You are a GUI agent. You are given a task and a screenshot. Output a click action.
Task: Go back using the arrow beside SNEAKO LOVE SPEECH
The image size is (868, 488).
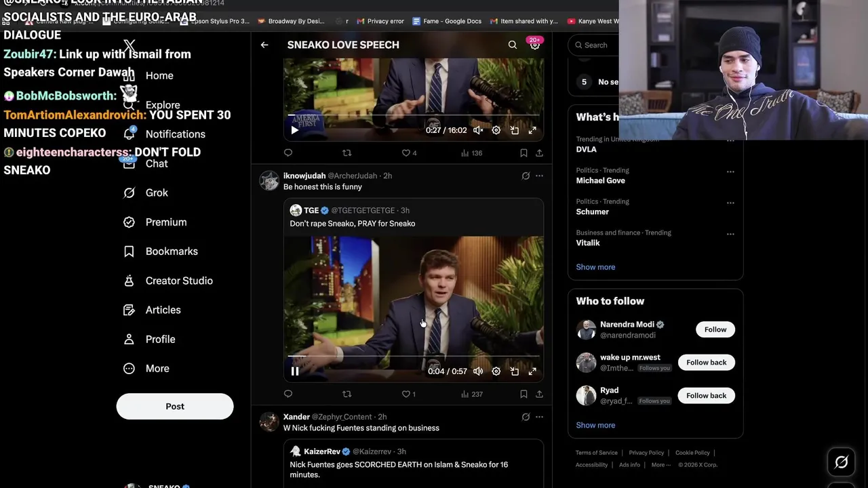click(x=264, y=45)
